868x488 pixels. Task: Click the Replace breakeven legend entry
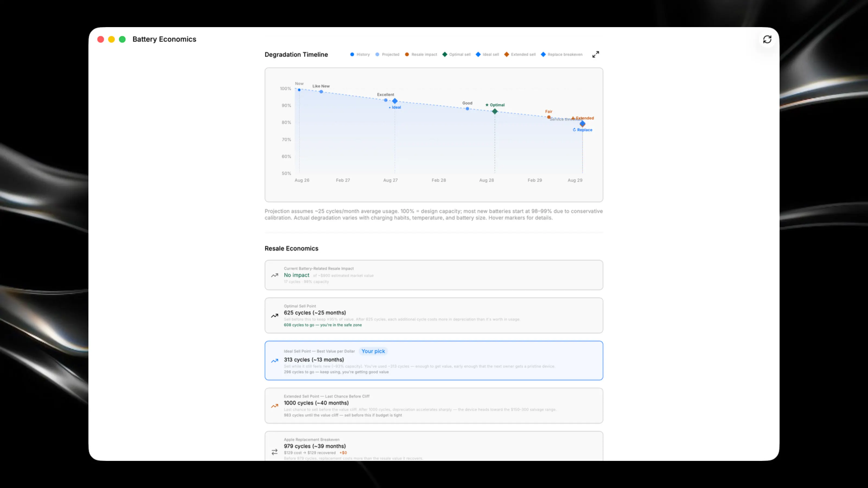(562, 54)
